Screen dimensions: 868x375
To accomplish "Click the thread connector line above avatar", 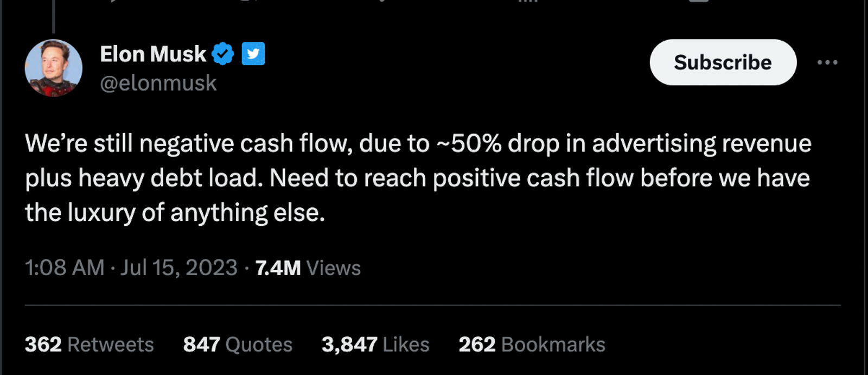I will pos(53,16).
